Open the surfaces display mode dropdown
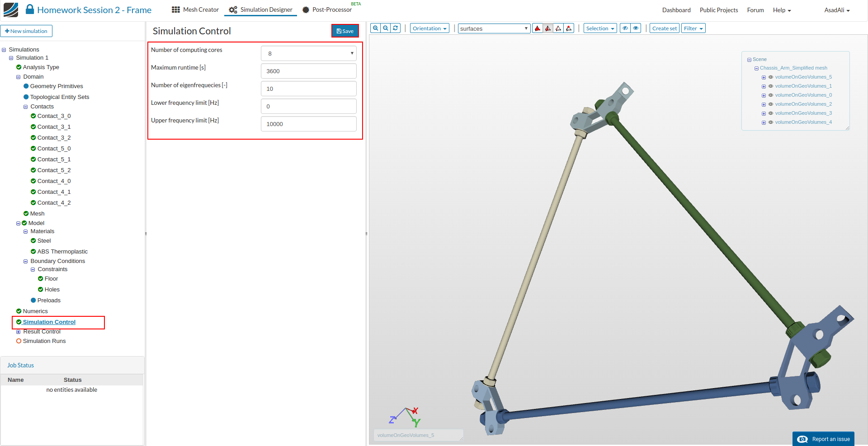The image size is (868, 446). tap(494, 28)
